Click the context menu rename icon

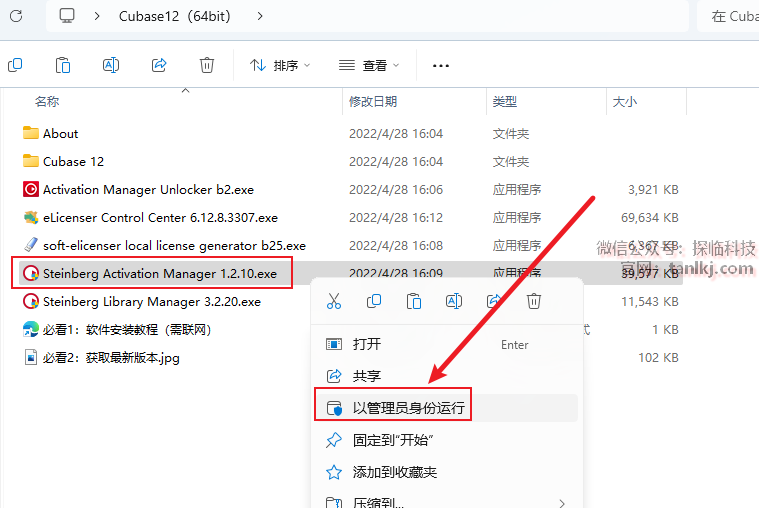point(454,301)
